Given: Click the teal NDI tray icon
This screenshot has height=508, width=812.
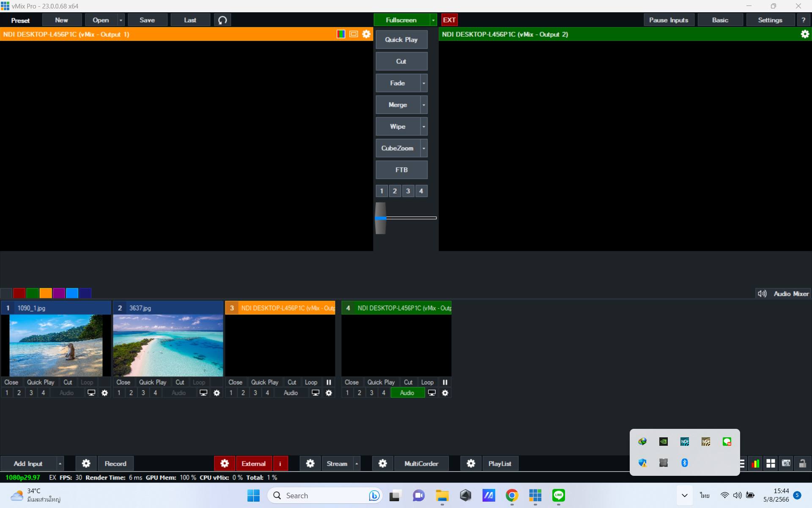Looking at the screenshot, I should [685, 442].
